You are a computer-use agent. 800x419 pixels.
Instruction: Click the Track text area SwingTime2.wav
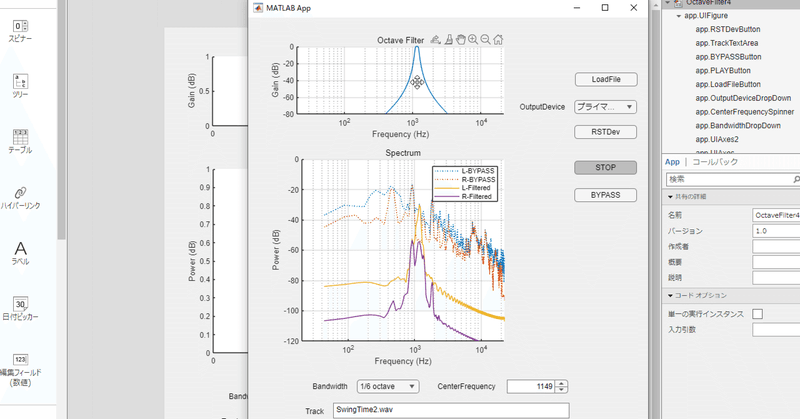[x=451, y=410]
